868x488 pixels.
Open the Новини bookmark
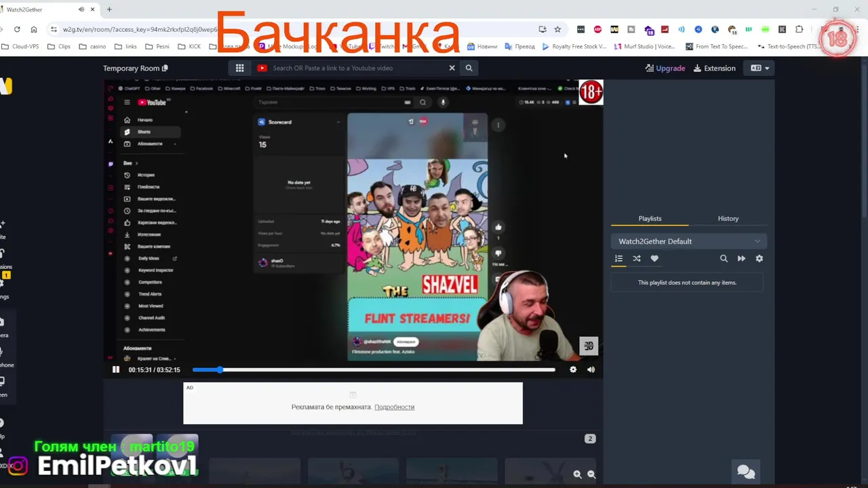[482, 47]
